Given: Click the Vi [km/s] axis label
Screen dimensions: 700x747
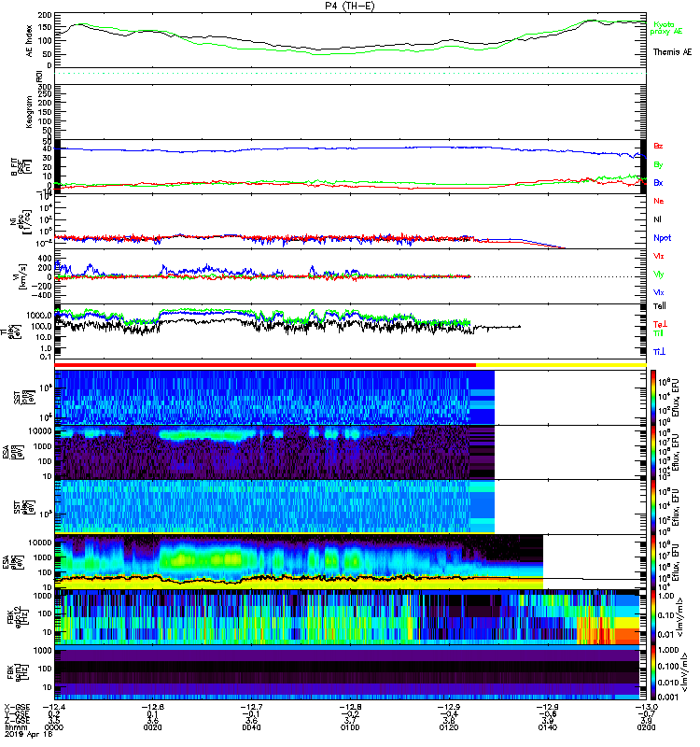Looking at the screenshot, I should point(22,276).
